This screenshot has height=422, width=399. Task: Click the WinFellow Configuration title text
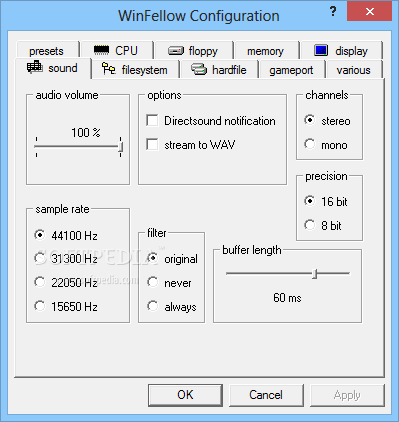[199, 16]
